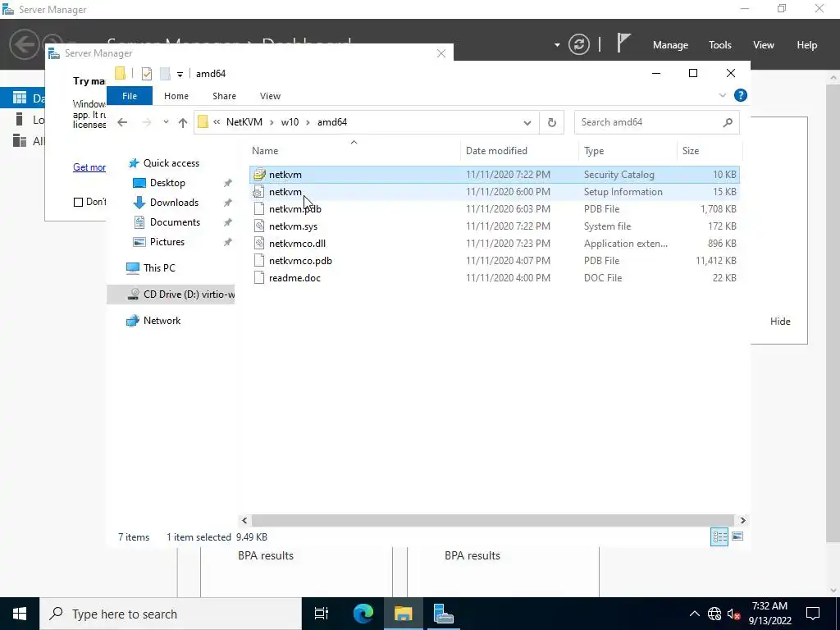840x630 pixels.
Task: Click the netkvmco.pdb file icon
Action: point(258,260)
